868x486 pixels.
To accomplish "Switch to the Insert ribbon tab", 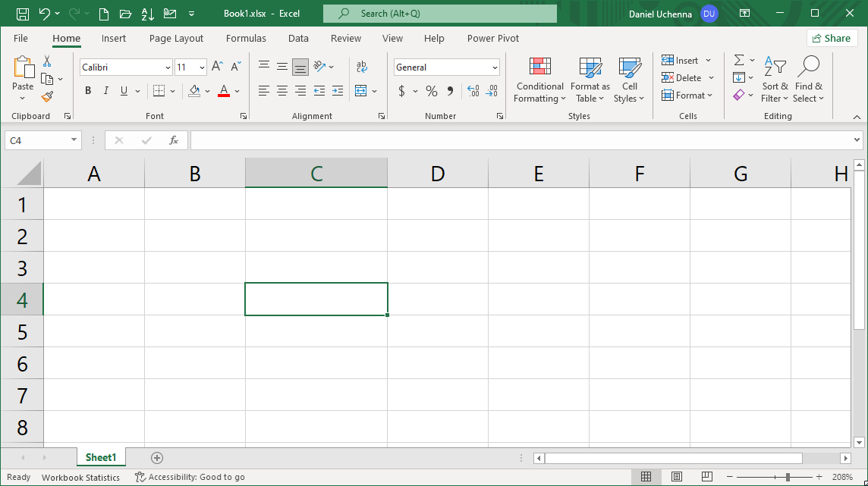I will (x=114, y=39).
